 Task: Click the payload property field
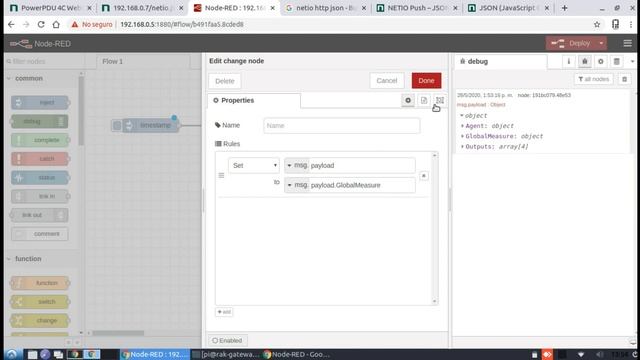(362, 165)
